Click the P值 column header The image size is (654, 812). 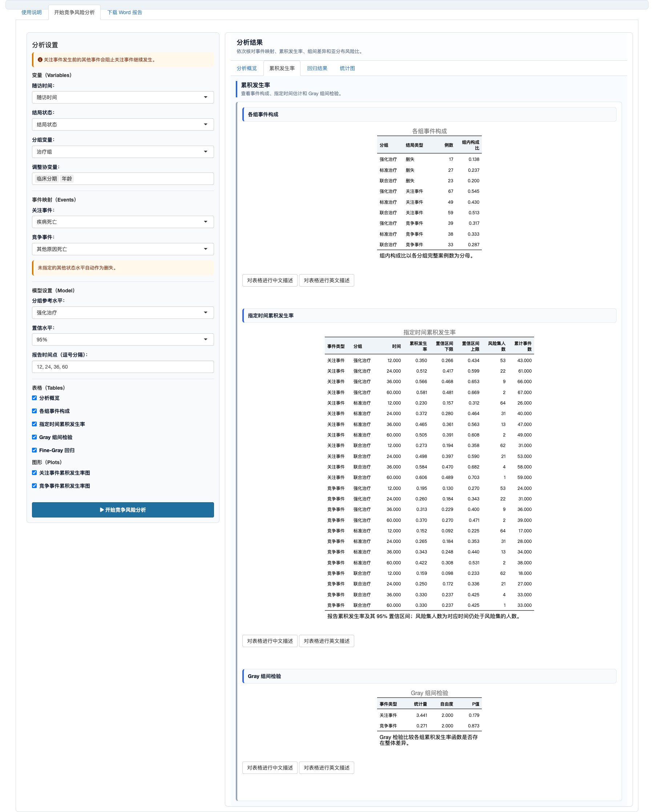pos(476,704)
